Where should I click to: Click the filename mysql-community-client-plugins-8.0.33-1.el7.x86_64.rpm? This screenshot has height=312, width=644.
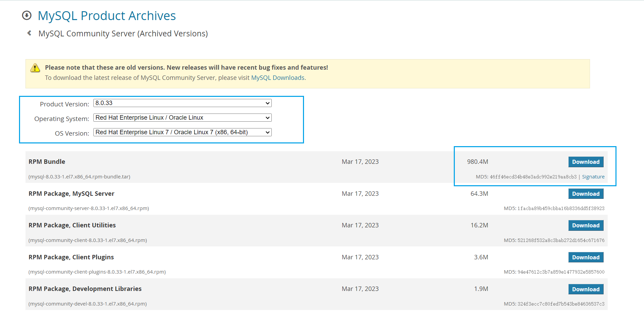(x=97, y=272)
